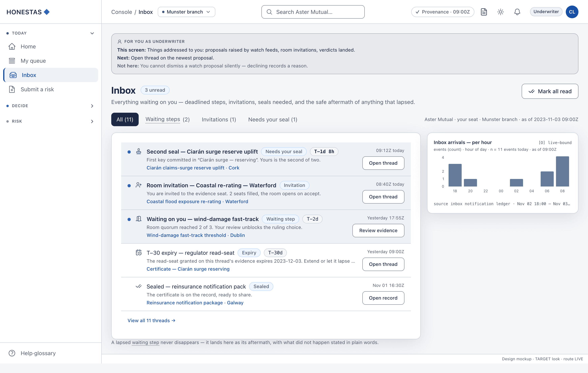Viewport: 588px width, 373px height.
Task: Click the seal stamp icon on Second seal row
Action: pyautogui.click(x=139, y=151)
